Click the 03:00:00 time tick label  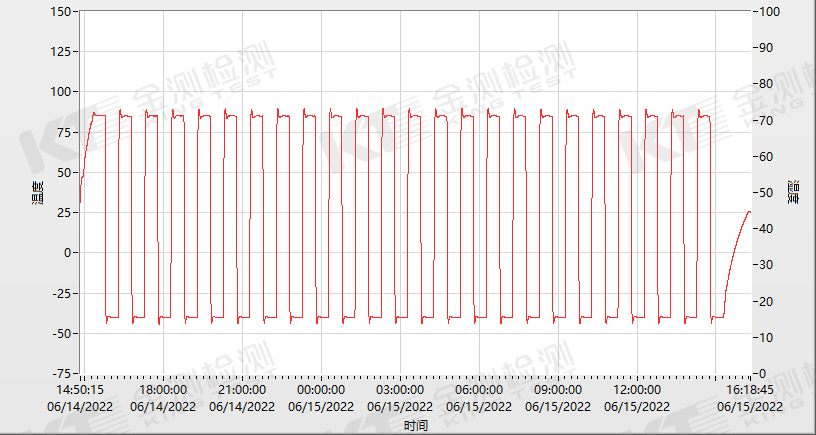(399, 390)
